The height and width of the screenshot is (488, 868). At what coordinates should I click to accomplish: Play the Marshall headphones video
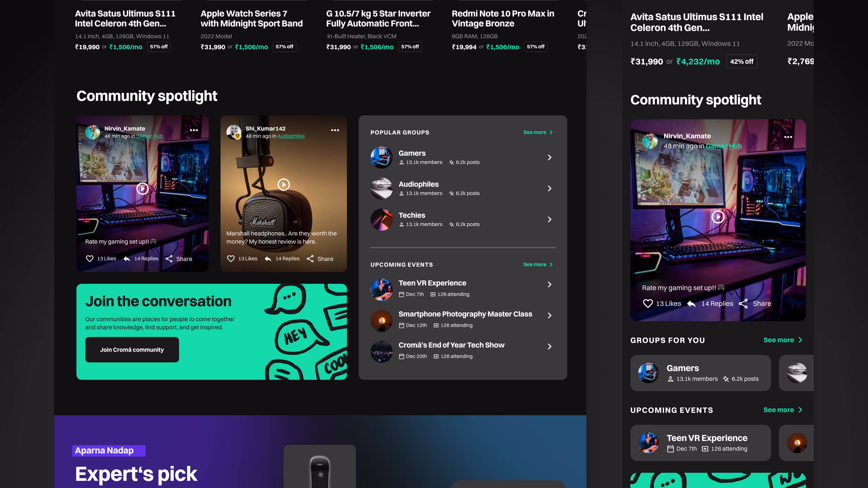click(284, 185)
